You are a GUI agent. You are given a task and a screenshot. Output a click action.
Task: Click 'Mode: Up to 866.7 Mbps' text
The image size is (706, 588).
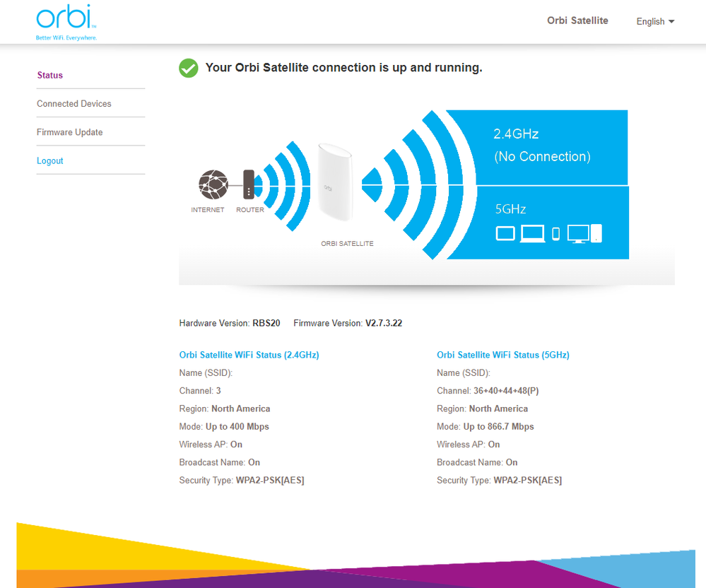click(x=486, y=427)
